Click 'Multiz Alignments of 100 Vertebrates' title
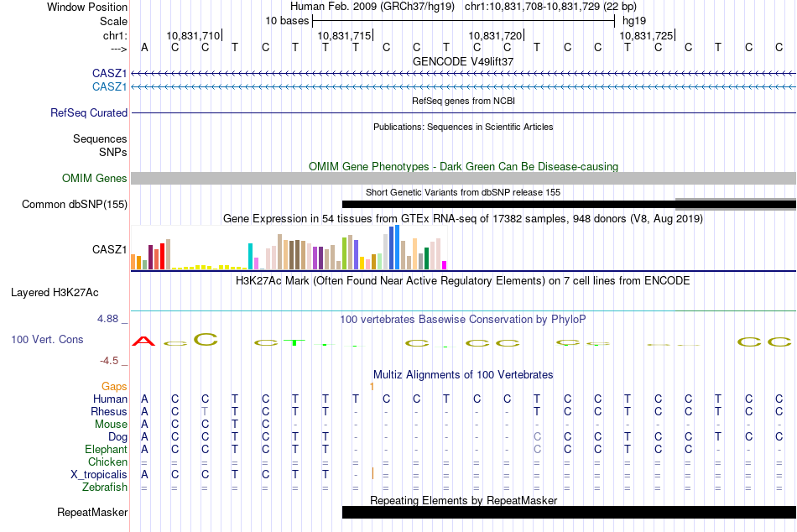This screenshot has height=532, width=797. [463, 375]
